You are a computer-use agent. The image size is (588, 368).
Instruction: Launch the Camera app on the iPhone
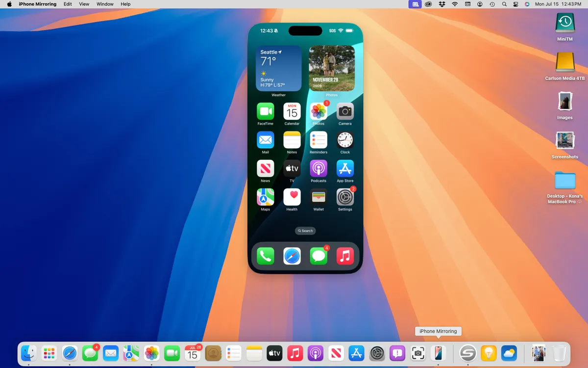(345, 111)
